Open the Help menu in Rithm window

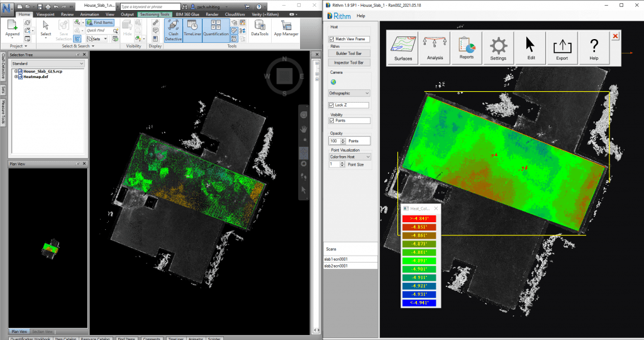coord(360,16)
